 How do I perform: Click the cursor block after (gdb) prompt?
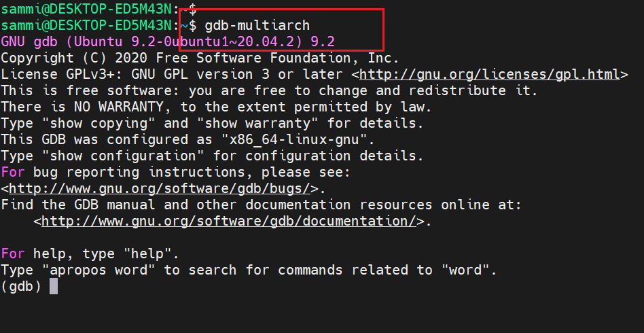click(x=54, y=286)
